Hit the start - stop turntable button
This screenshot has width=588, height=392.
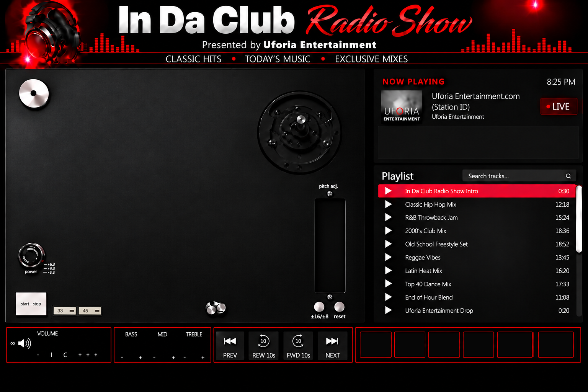point(31,304)
